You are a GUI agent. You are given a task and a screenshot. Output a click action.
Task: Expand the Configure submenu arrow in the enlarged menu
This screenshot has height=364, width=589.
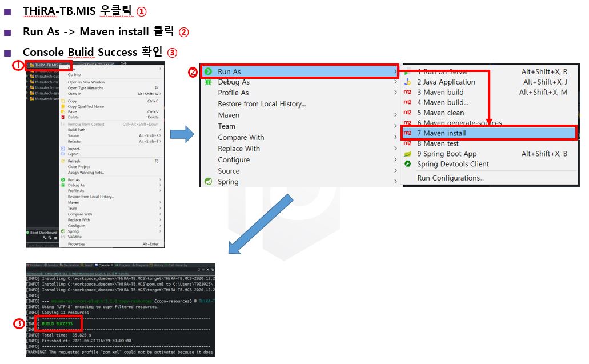tap(395, 160)
